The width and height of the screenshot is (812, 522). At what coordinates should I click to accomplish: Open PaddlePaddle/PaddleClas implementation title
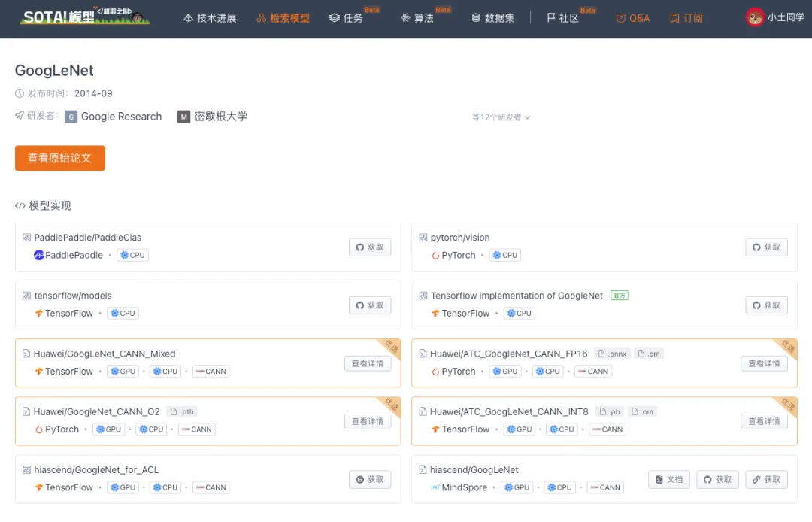87,238
